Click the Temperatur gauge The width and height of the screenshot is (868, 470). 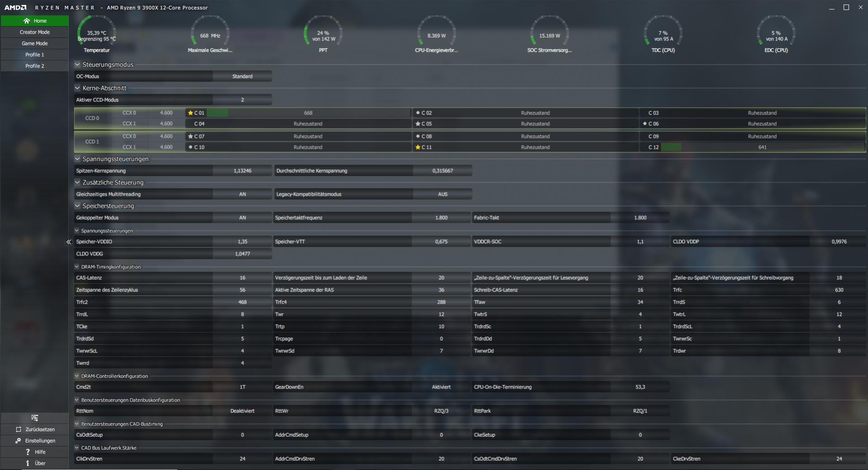click(97, 34)
